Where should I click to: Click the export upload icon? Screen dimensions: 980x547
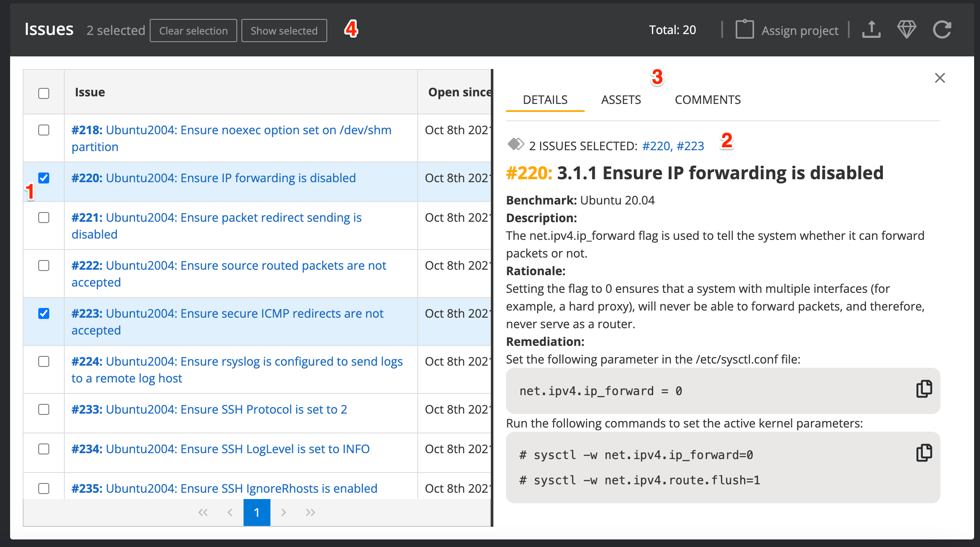[x=871, y=30]
